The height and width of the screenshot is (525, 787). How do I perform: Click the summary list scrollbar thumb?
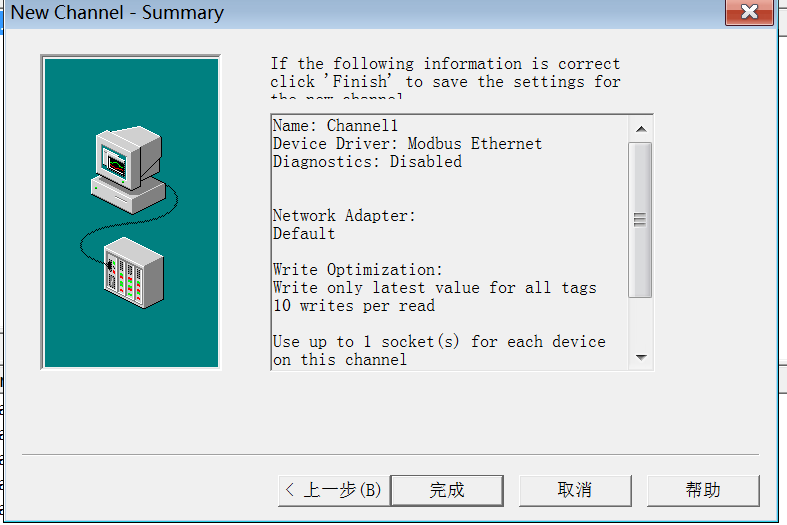click(641, 219)
